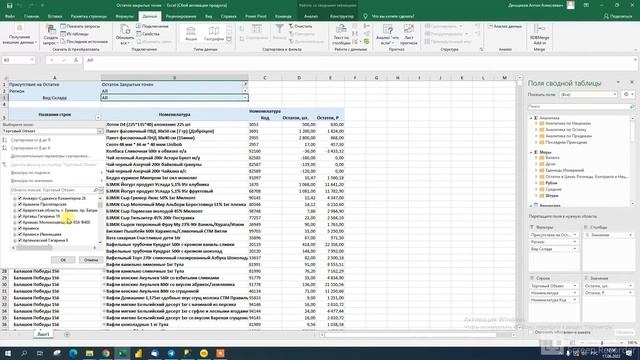640x360 pixels.
Task: Click Подключения in the ribbon
Action: pyautogui.click(x=152, y=26)
